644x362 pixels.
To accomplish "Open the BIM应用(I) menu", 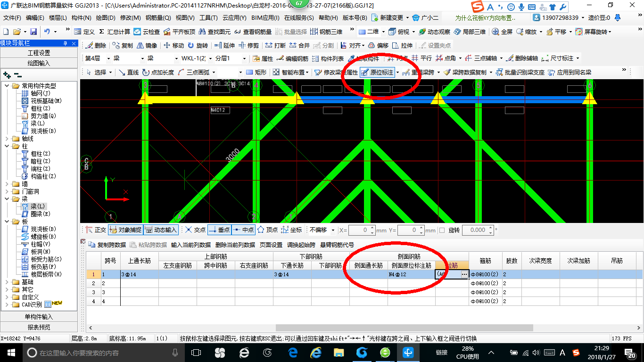I will (265, 18).
